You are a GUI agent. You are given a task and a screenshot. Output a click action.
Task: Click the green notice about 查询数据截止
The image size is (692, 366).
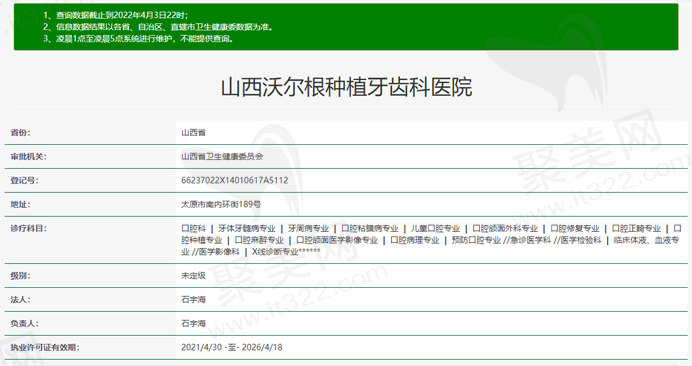(x=116, y=15)
